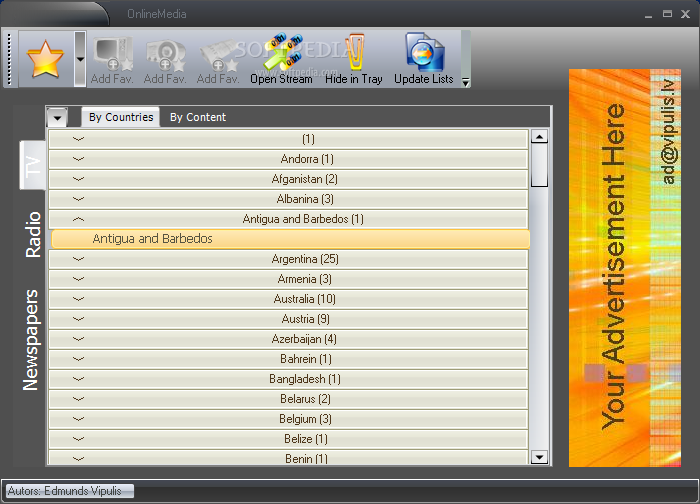Collapse the Antigua and Barbedos (1) group

[x=288, y=219]
